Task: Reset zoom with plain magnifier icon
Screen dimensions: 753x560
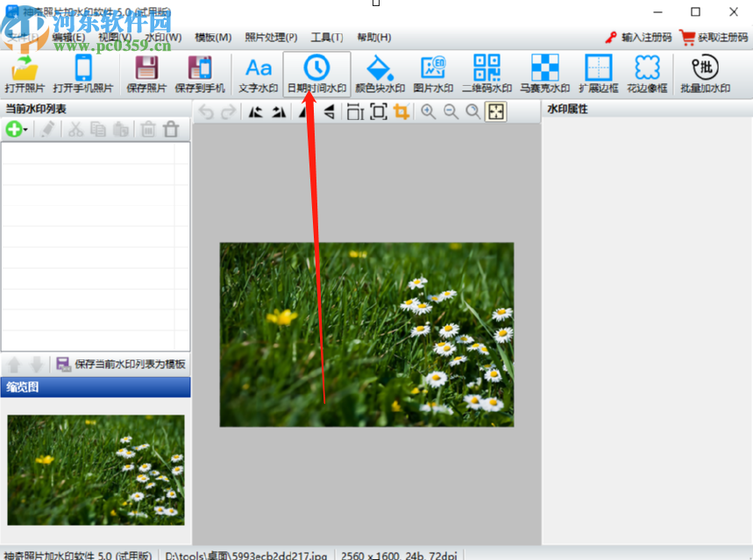Action: [473, 112]
